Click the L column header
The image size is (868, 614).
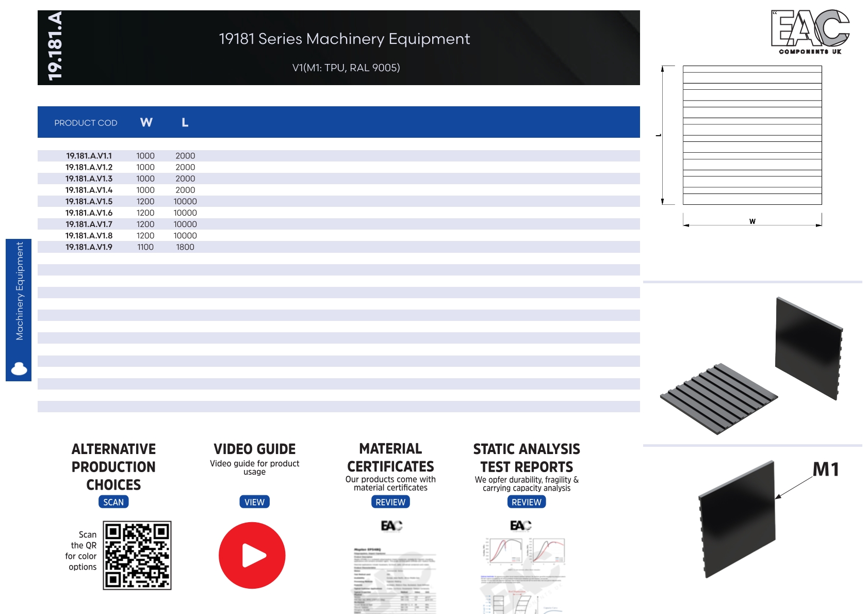185,122
